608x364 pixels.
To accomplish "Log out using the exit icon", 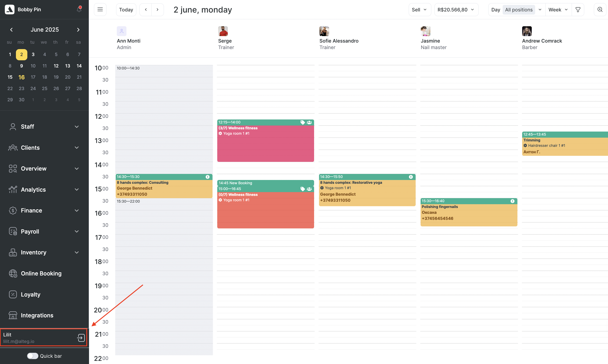I will tap(81, 338).
